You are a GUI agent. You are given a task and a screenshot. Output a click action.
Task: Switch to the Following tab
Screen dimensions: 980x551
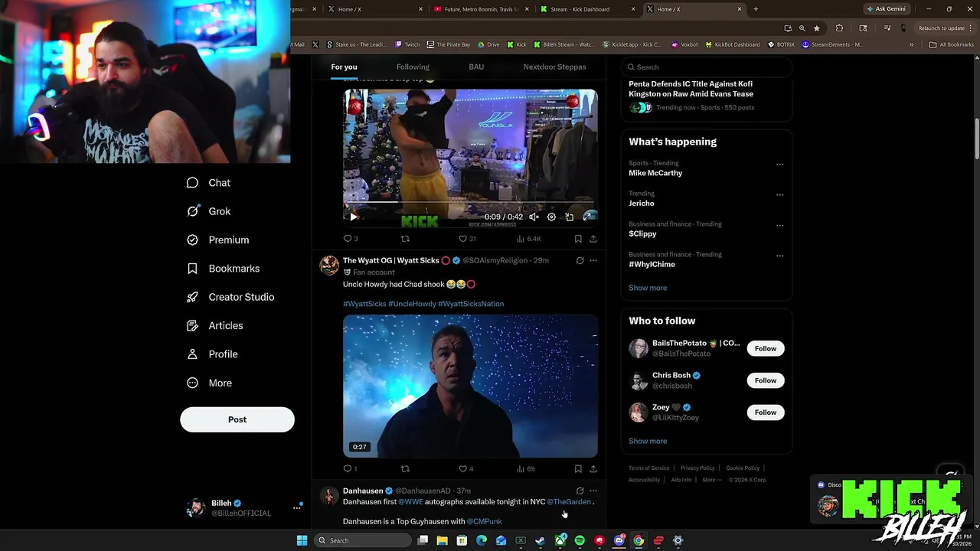click(x=413, y=67)
